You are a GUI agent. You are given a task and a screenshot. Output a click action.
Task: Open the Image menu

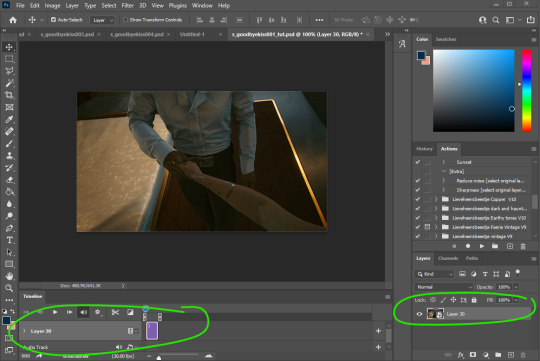[52, 6]
